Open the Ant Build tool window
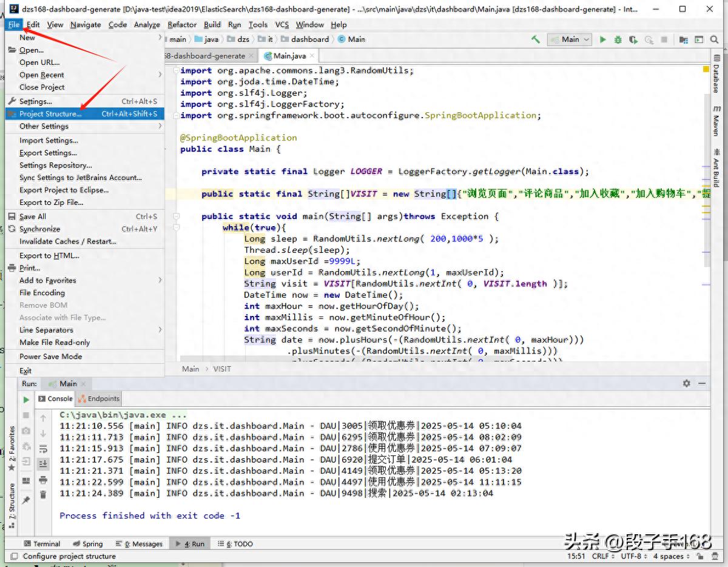Image resolution: width=728 pixels, height=567 pixels. click(716, 167)
